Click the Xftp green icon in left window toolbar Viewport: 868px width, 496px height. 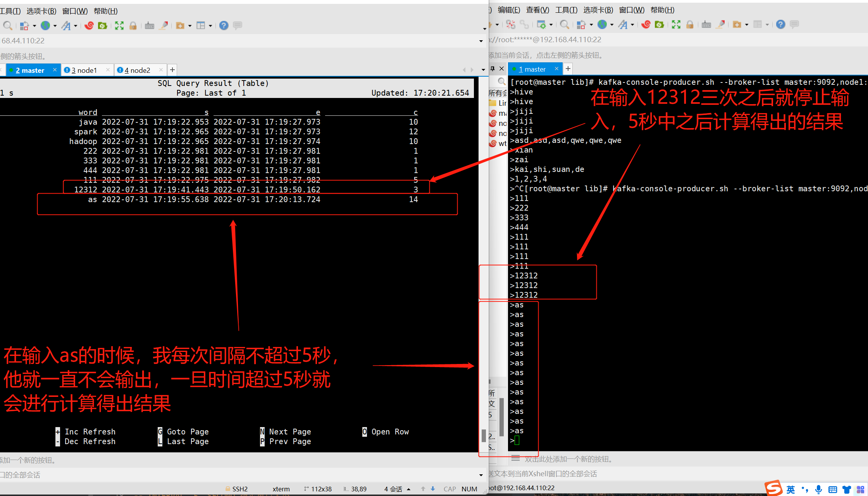[x=102, y=26]
